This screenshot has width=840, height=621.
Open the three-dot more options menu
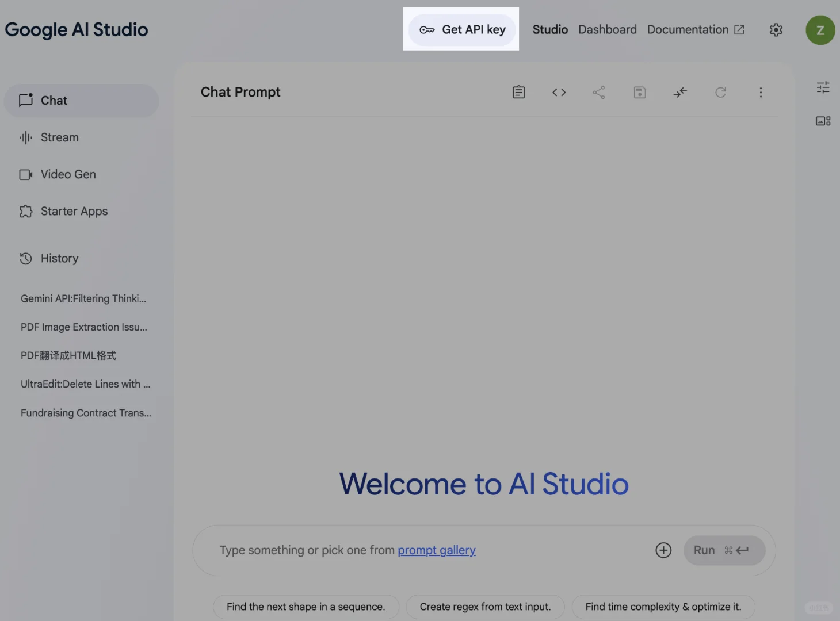761,92
